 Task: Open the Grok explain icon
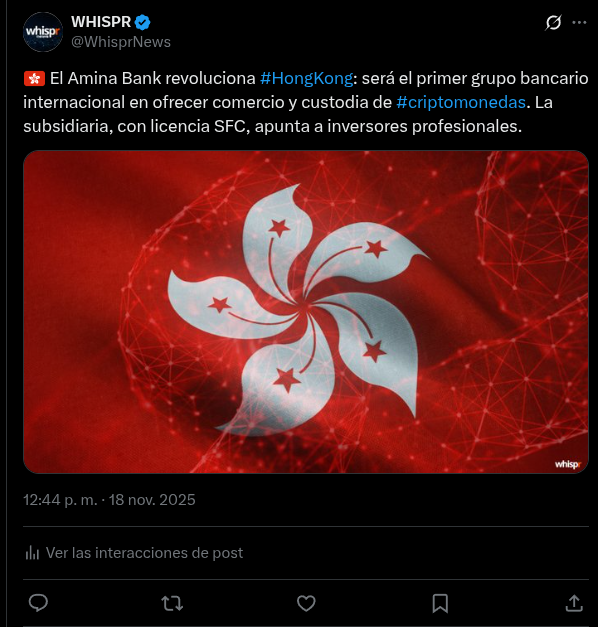point(553,22)
